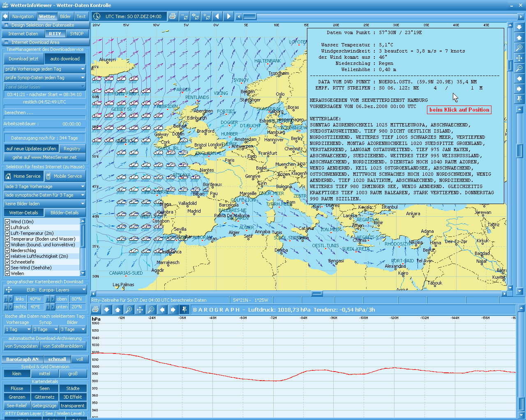The width and height of the screenshot is (526, 420).
Task: Click zoom-in magnifier in the barograph toolbar
Action: pos(129,310)
